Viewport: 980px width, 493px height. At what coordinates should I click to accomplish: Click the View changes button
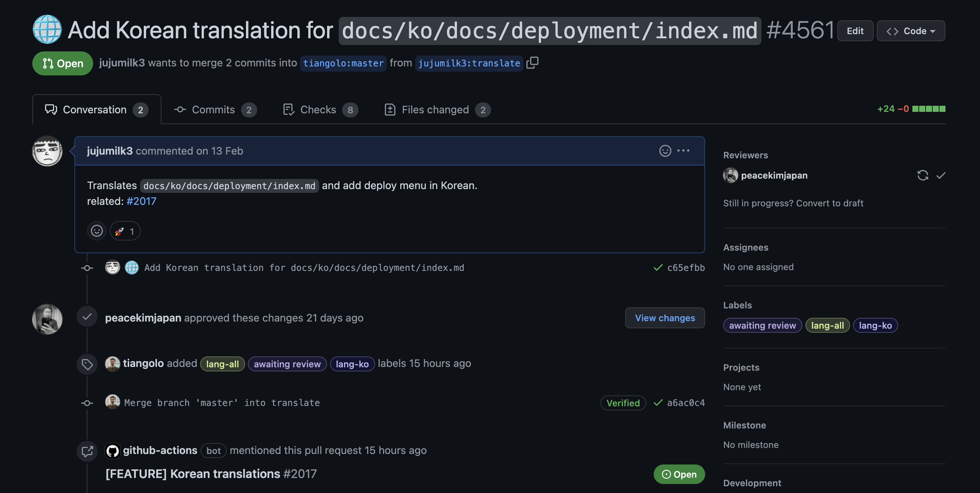click(665, 318)
